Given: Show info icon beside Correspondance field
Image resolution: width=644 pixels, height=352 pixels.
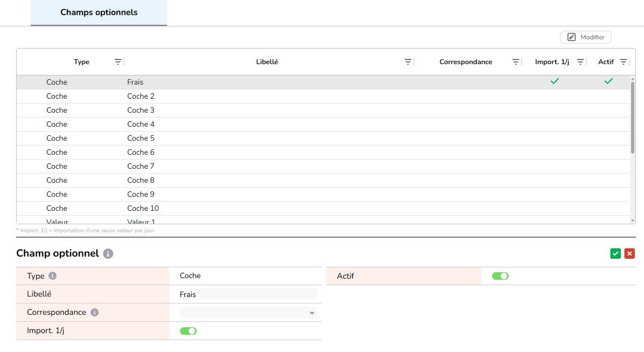Looking at the screenshot, I should pyautogui.click(x=94, y=313).
